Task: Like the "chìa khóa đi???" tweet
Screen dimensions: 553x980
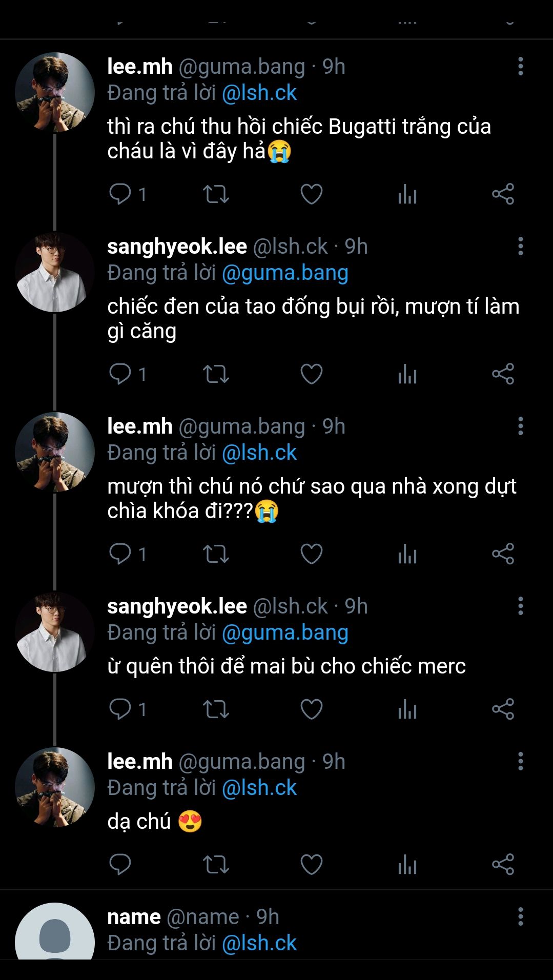Action: pos(311,554)
